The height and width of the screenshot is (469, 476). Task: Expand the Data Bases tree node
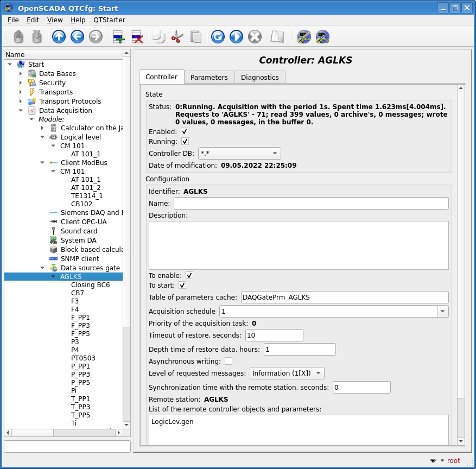(x=20, y=73)
